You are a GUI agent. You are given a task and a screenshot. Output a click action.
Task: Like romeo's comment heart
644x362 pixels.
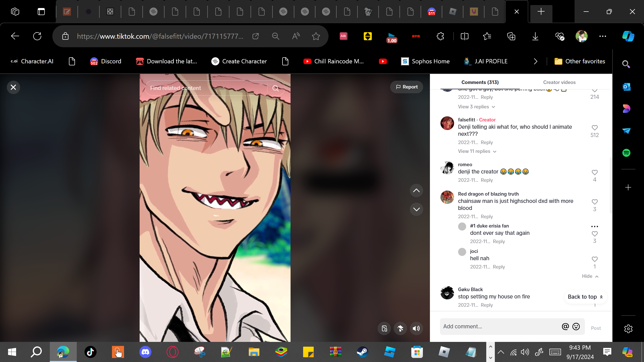click(x=594, y=172)
